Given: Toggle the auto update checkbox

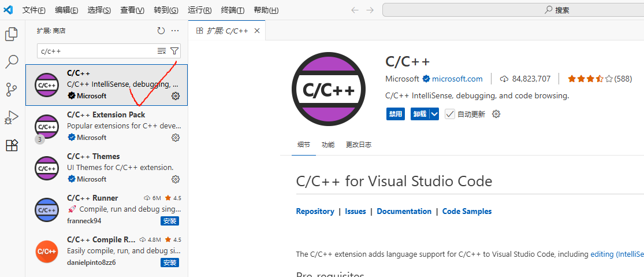Looking at the screenshot, I should tap(450, 114).
